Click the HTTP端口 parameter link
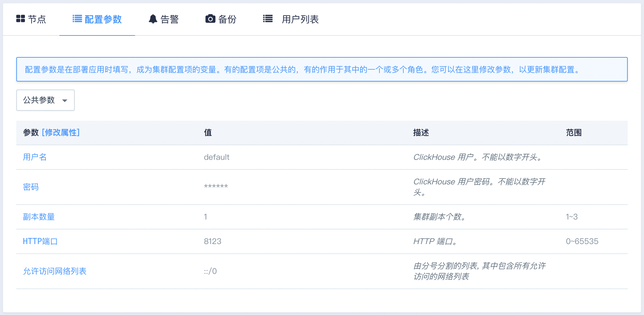This screenshot has height=315, width=644. (x=40, y=241)
